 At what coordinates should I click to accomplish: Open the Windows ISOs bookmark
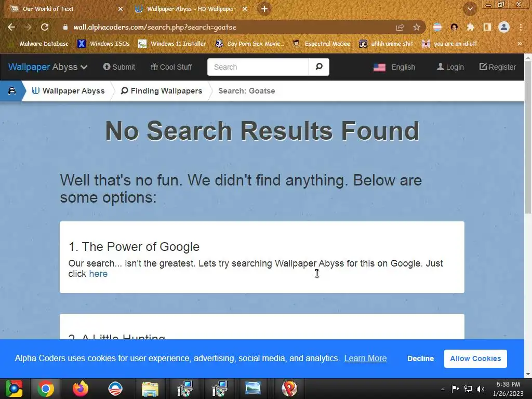coord(103,44)
